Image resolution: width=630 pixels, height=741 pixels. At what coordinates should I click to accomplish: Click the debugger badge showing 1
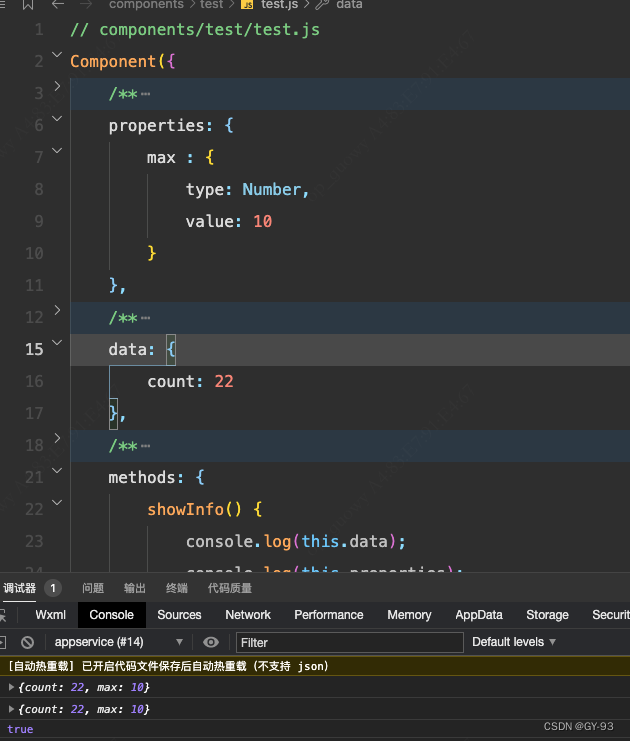(53, 588)
